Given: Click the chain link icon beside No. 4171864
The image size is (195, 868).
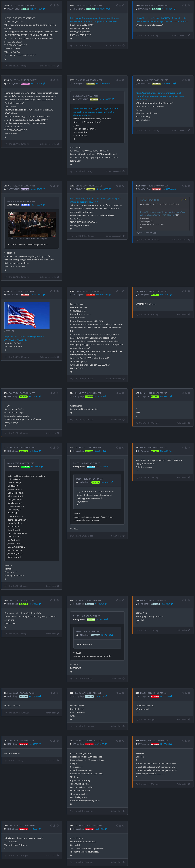Looking at the screenshot, I should (x=44, y=9).
